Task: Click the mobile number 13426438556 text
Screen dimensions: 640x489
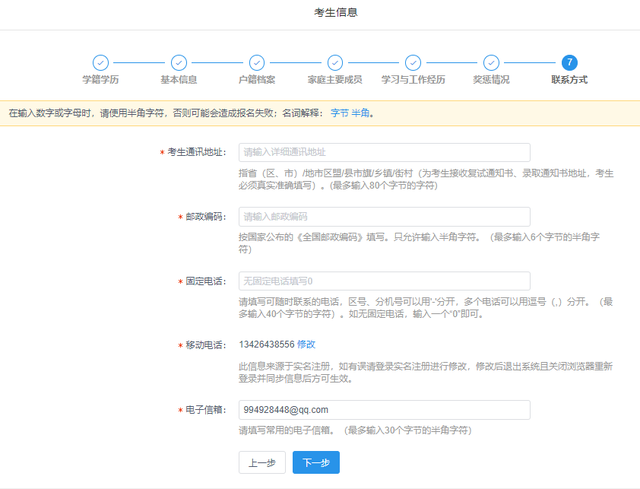Action: 267,345
